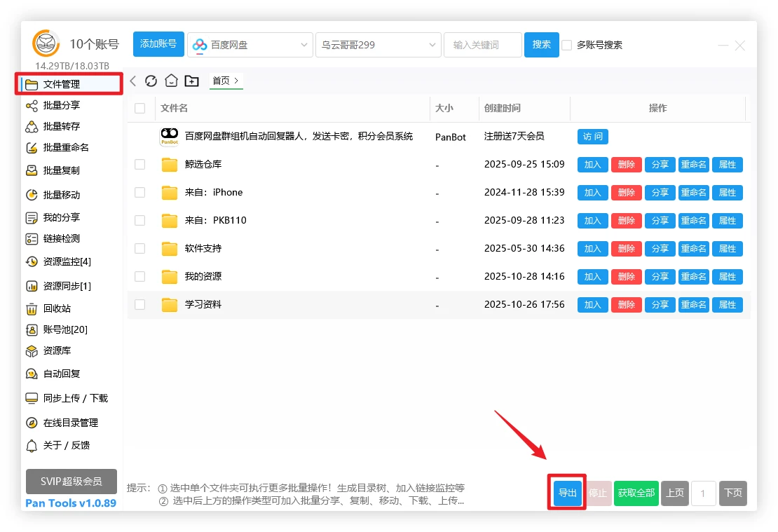Click the page number box
Screen dimensions: 778x532
[703, 493]
